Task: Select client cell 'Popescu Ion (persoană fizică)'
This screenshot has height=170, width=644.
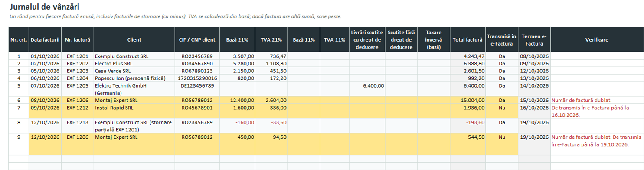Action: coord(134,78)
